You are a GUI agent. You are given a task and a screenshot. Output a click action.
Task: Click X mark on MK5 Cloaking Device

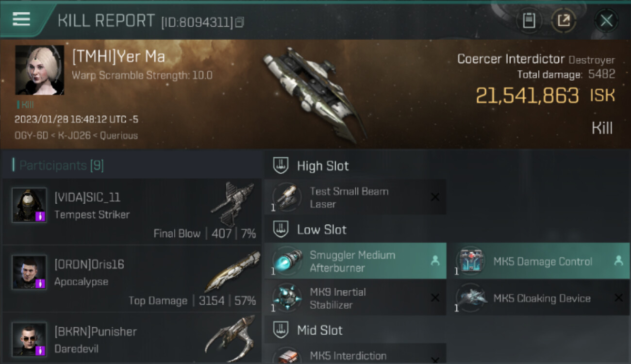(x=618, y=298)
